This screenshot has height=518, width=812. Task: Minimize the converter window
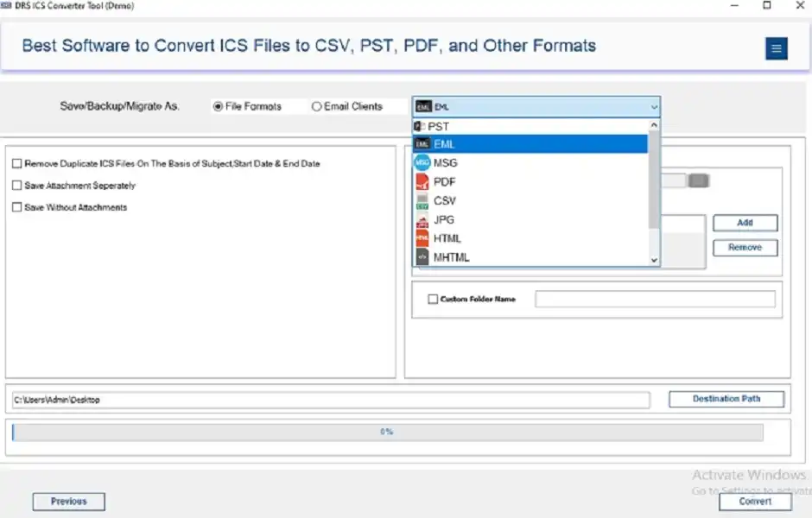coord(734,5)
